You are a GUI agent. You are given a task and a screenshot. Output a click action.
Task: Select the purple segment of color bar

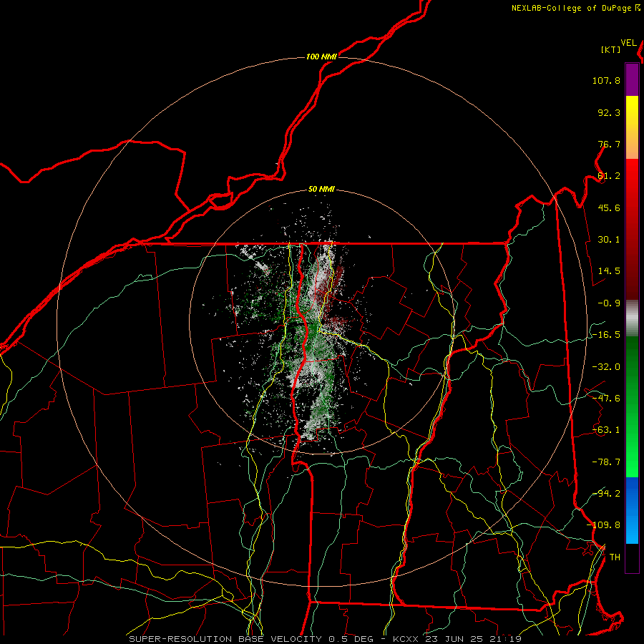coord(632,79)
